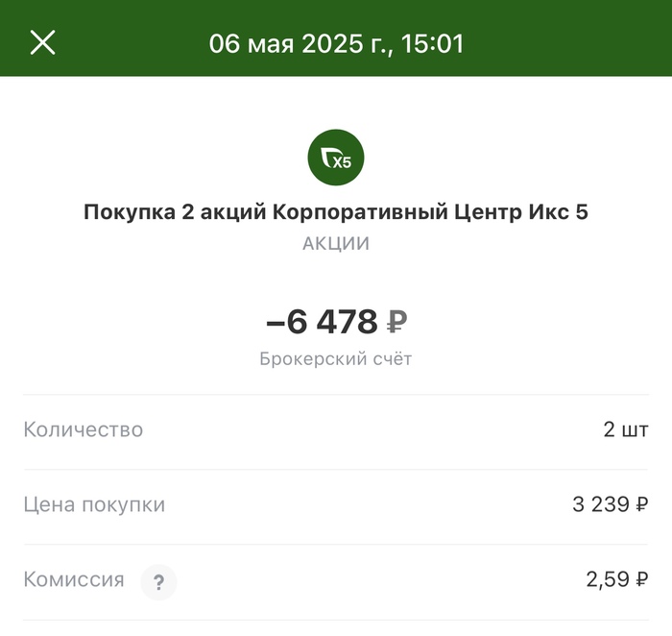Tap the ruble sign after 2,59

(x=641, y=579)
